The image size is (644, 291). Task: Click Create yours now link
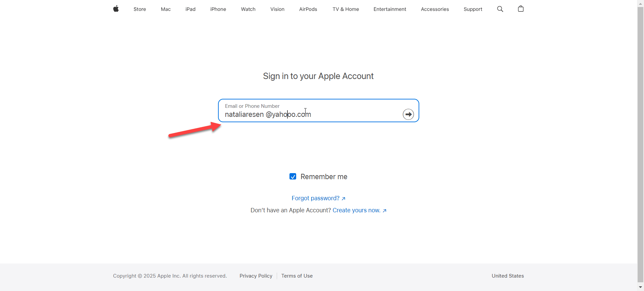point(360,210)
